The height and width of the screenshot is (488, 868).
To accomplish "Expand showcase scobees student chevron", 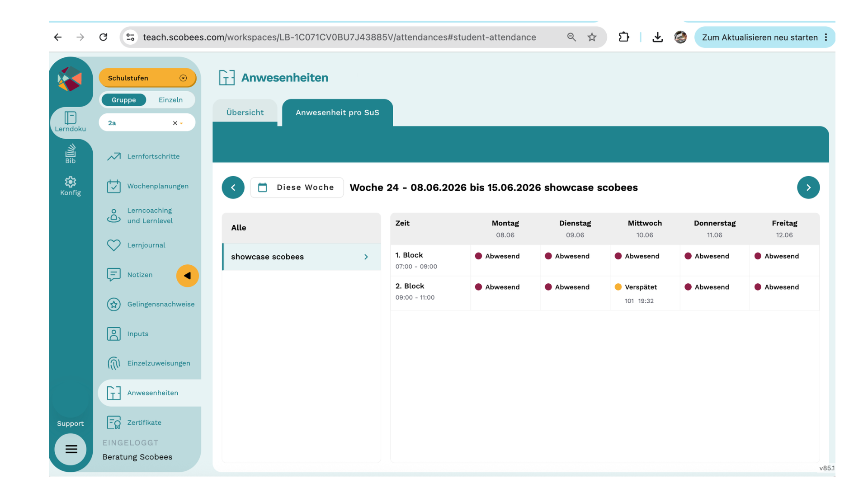I will [366, 257].
